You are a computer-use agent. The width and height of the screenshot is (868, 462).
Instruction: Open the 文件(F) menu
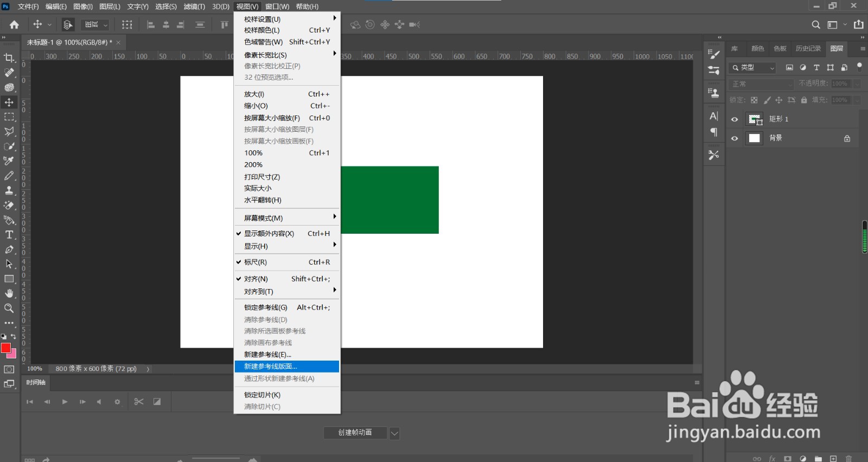point(28,7)
